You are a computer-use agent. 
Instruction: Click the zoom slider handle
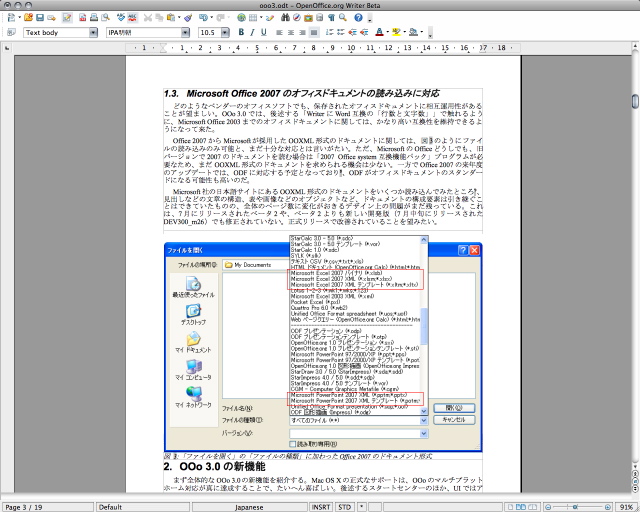pos(574,507)
